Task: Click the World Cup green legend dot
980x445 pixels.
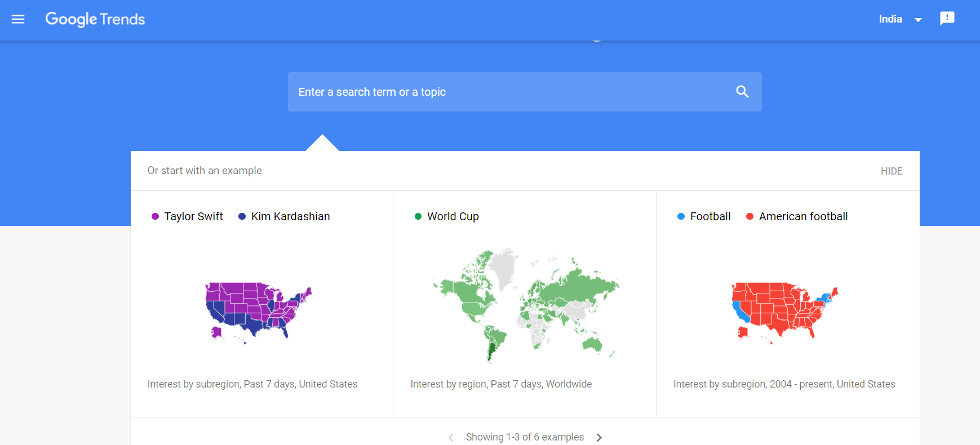Action: click(418, 216)
